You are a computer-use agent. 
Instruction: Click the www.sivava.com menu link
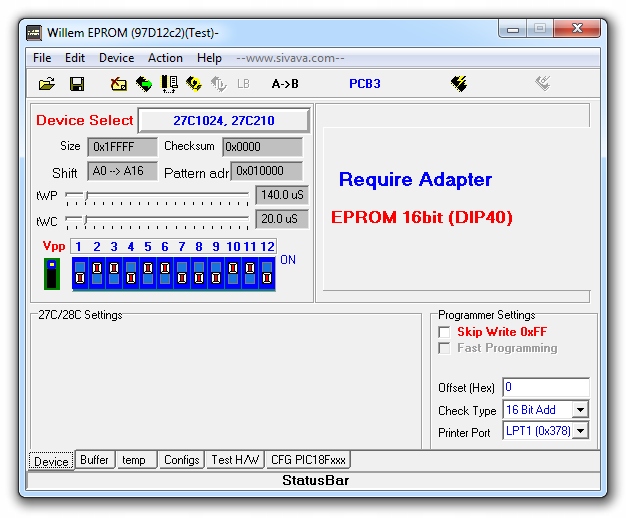pos(290,58)
